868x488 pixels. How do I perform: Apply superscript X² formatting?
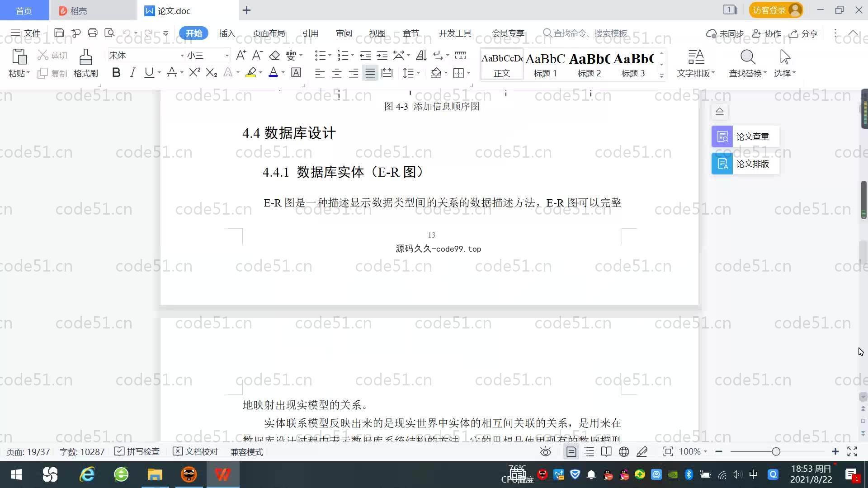click(194, 72)
